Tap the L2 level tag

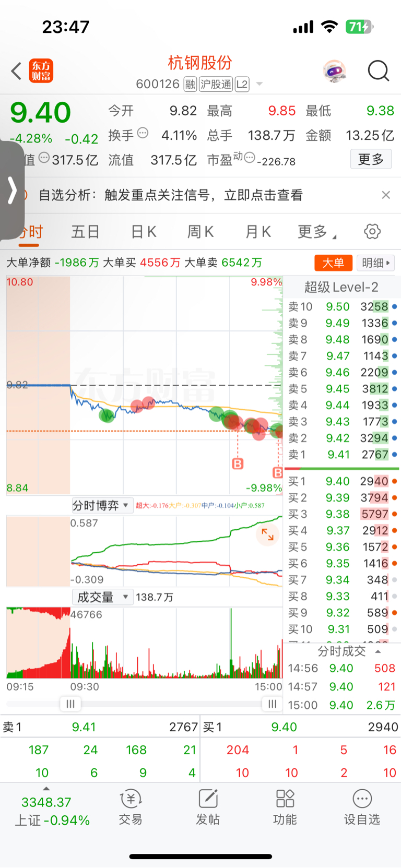pos(242,84)
